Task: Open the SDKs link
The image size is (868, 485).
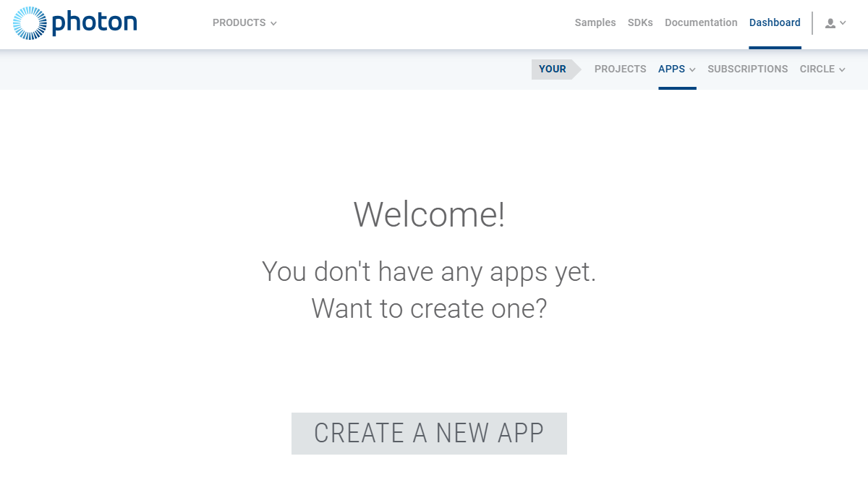Action: point(640,23)
